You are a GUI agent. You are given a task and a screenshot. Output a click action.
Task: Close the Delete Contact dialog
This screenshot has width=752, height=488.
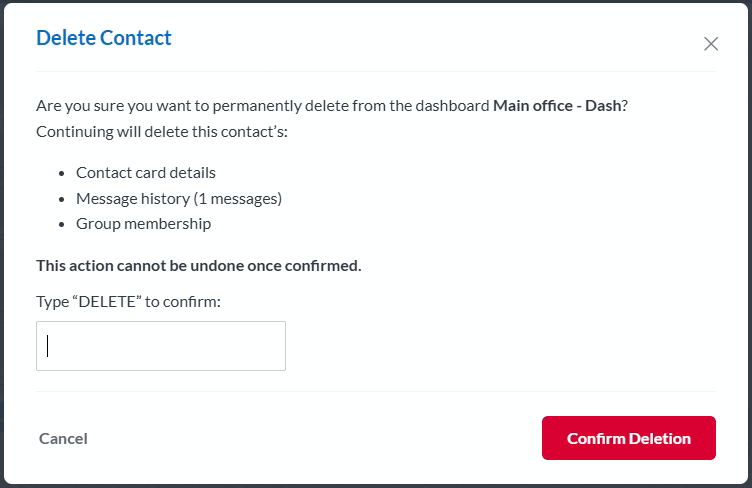pyautogui.click(x=711, y=44)
